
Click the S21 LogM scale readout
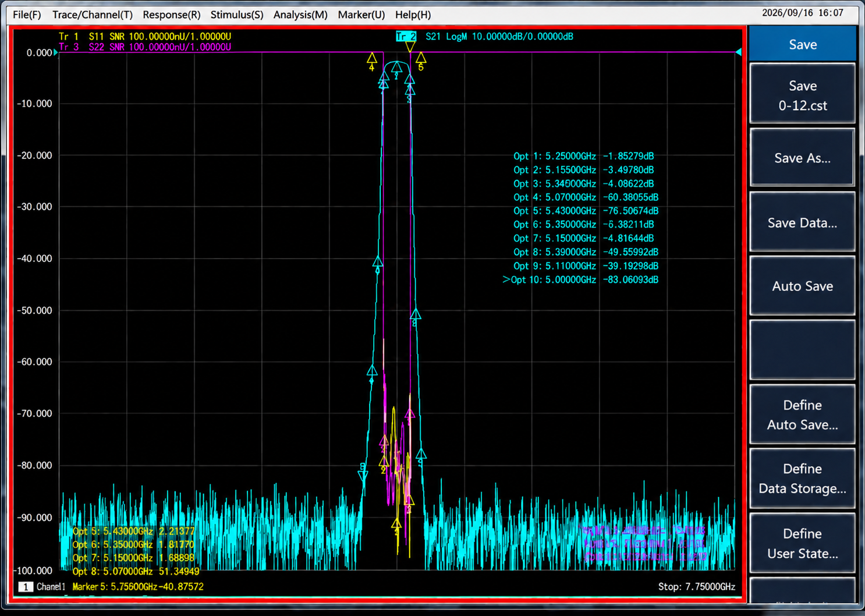(x=499, y=36)
